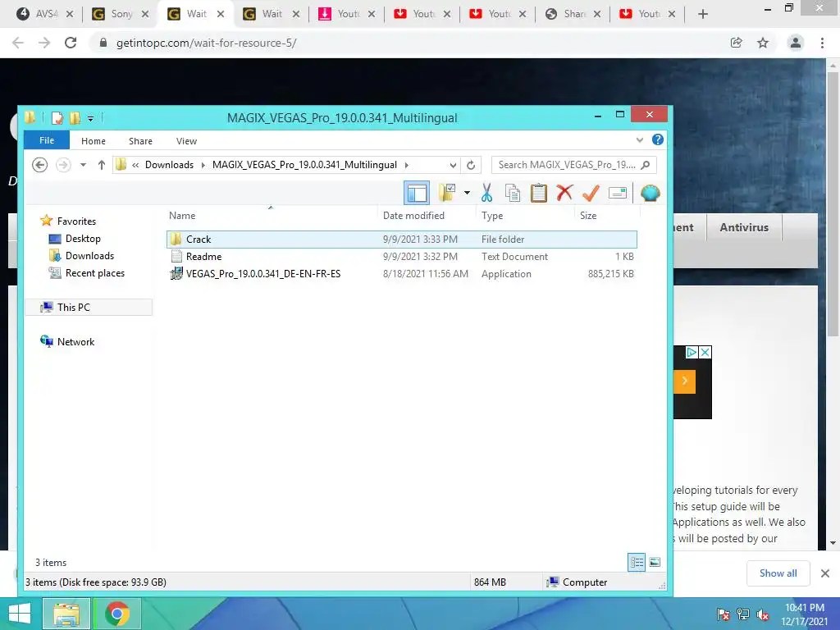840x630 pixels.
Task: Click the folder options icon in toolbar
Action: (x=447, y=193)
